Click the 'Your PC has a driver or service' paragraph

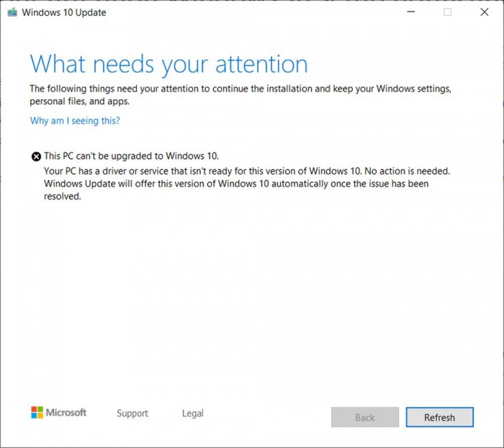(247, 184)
